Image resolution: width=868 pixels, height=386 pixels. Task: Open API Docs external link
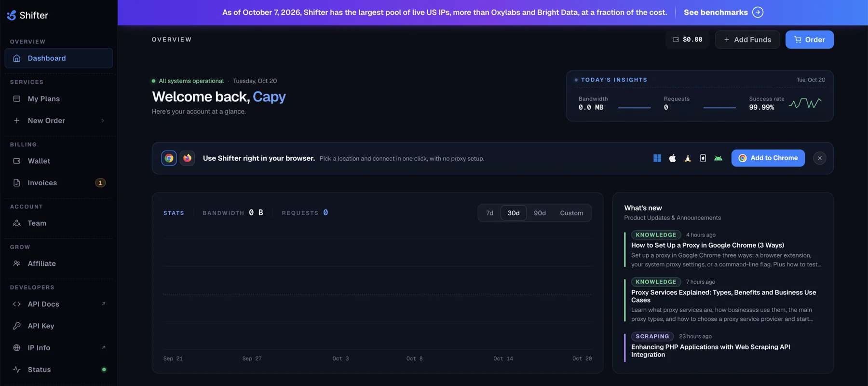pyautogui.click(x=59, y=304)
